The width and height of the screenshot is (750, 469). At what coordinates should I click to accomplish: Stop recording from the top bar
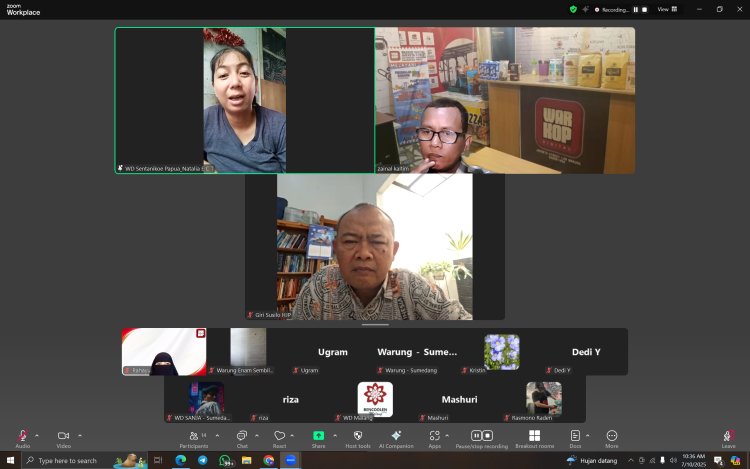[644, 9]
